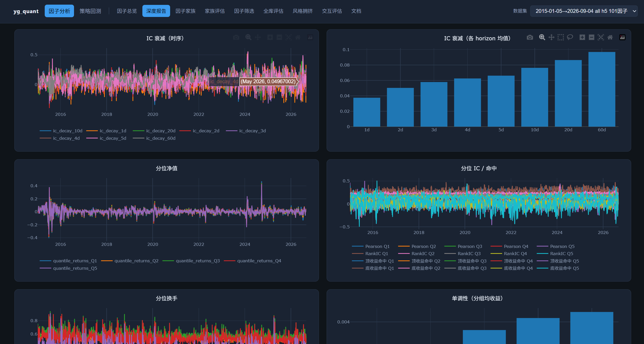Viewport: 644px width, 344px height.
Task: Zoom in with the plus icon on the horizon-mean chart
Action: (582, 38)
